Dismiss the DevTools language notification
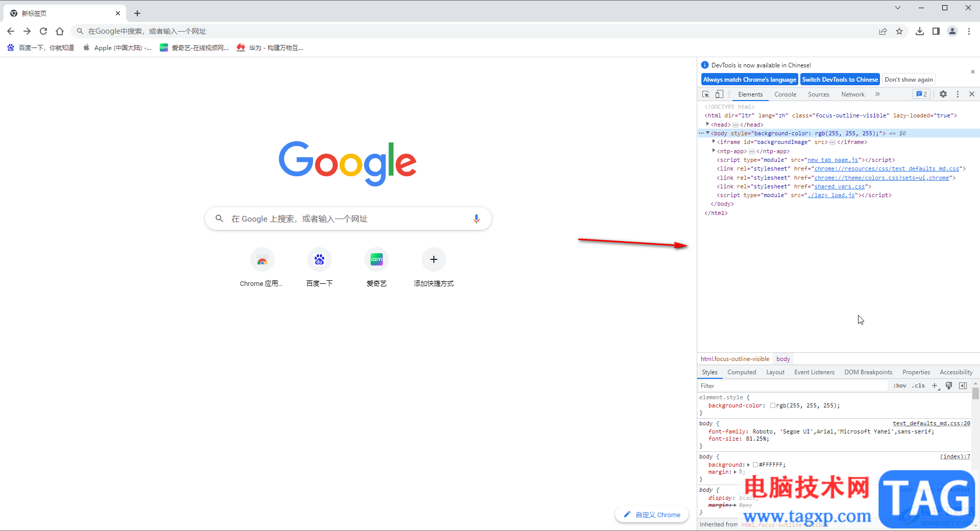This screenshot has height=531, width=980. click(972, 72)
